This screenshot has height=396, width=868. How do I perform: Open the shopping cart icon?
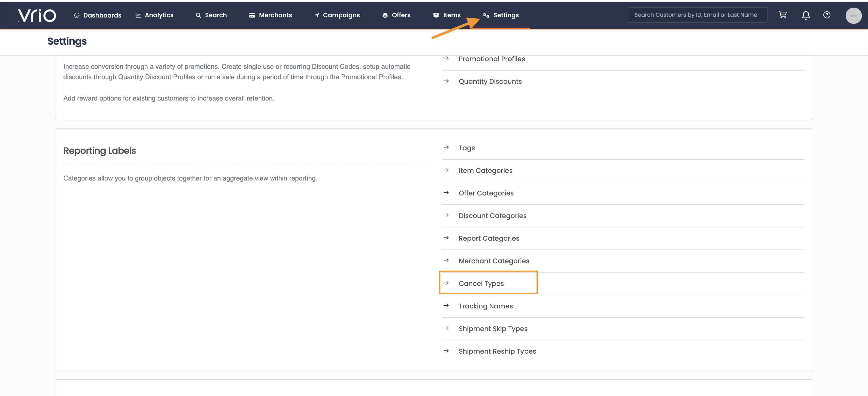[x=782, y=15]
